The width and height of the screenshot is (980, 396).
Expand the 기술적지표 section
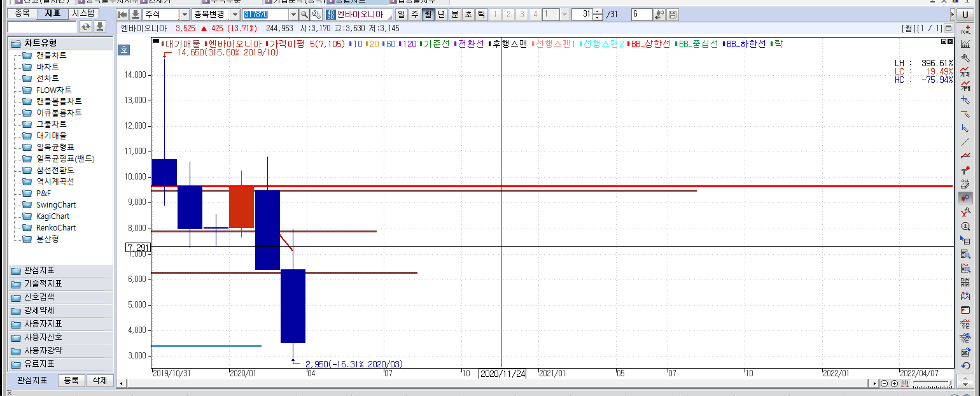coord(62,284)
